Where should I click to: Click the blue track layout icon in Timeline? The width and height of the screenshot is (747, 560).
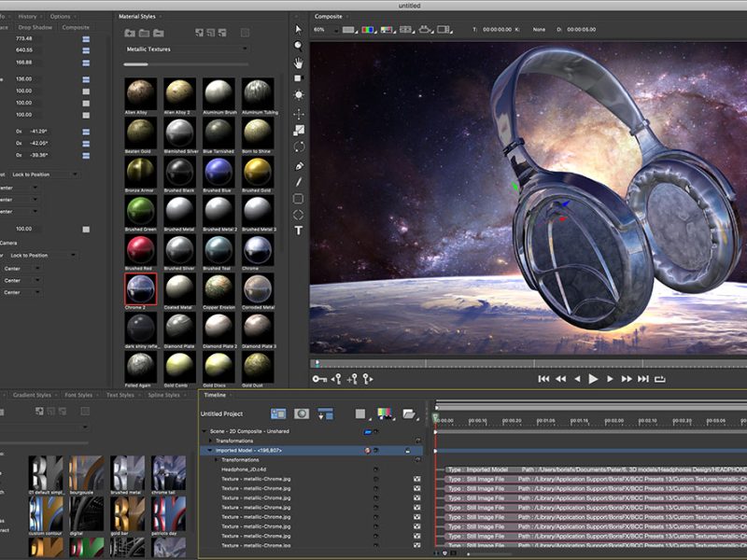(x=278, y=413)
